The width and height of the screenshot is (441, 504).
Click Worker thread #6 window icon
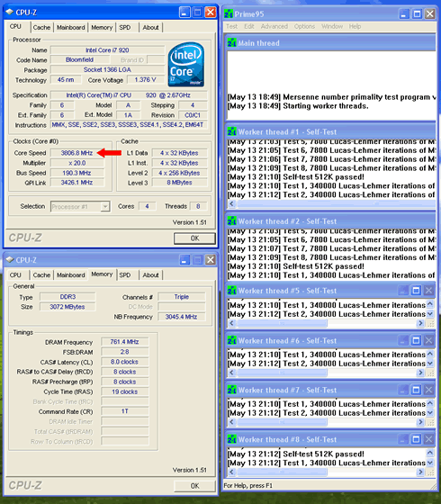point(232,340)
